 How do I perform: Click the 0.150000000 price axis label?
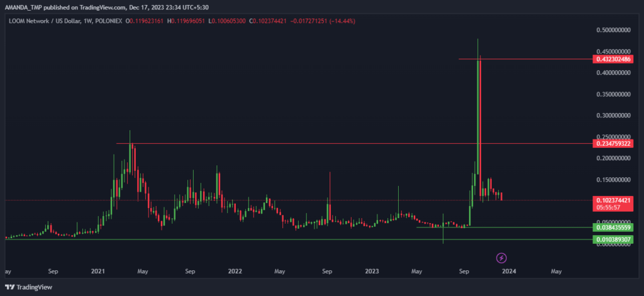coord(613,179)
